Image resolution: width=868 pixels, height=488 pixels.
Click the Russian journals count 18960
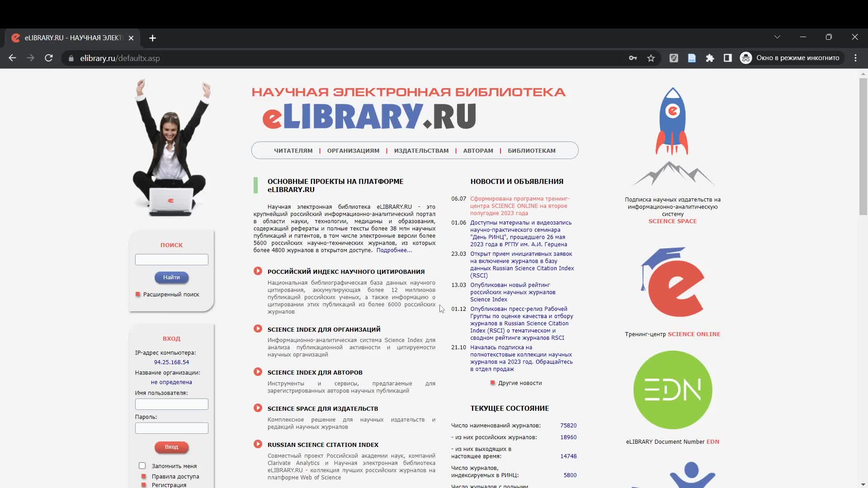[568, 437]
